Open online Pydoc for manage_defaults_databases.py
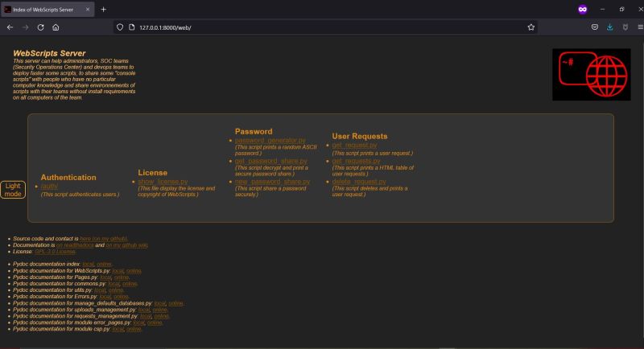Screen dimensions: 644x349 tap(175, 303)
